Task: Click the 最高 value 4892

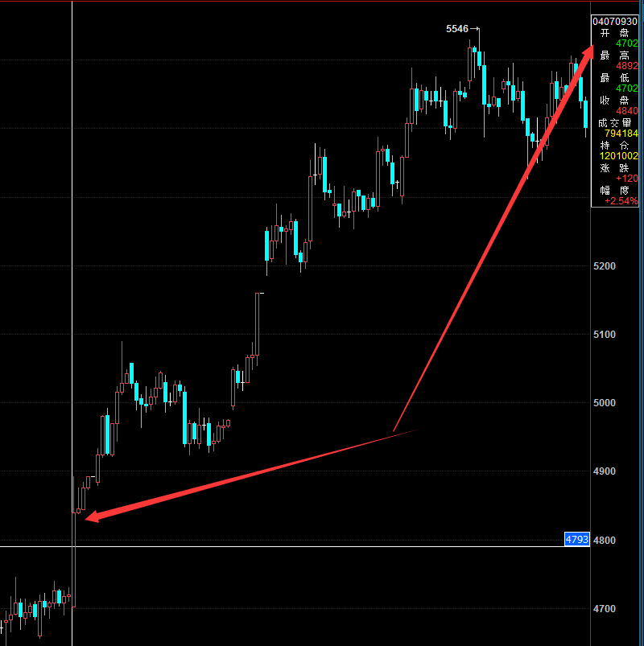Action: [x=627, y=66]
